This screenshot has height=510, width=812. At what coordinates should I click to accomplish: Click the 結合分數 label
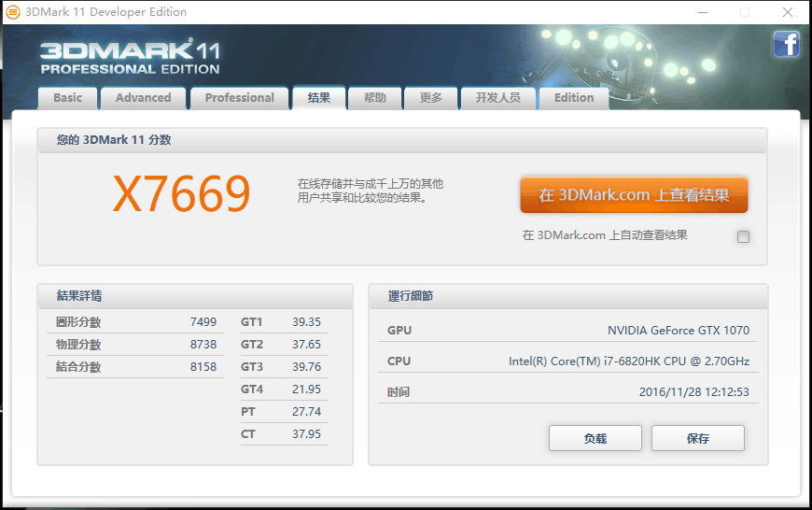tap(78, 366)
